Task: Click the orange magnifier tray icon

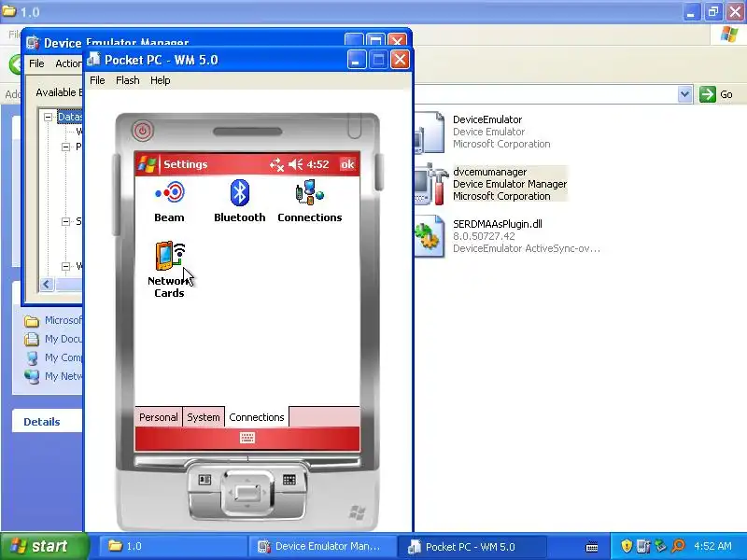Action: [678, 546]
